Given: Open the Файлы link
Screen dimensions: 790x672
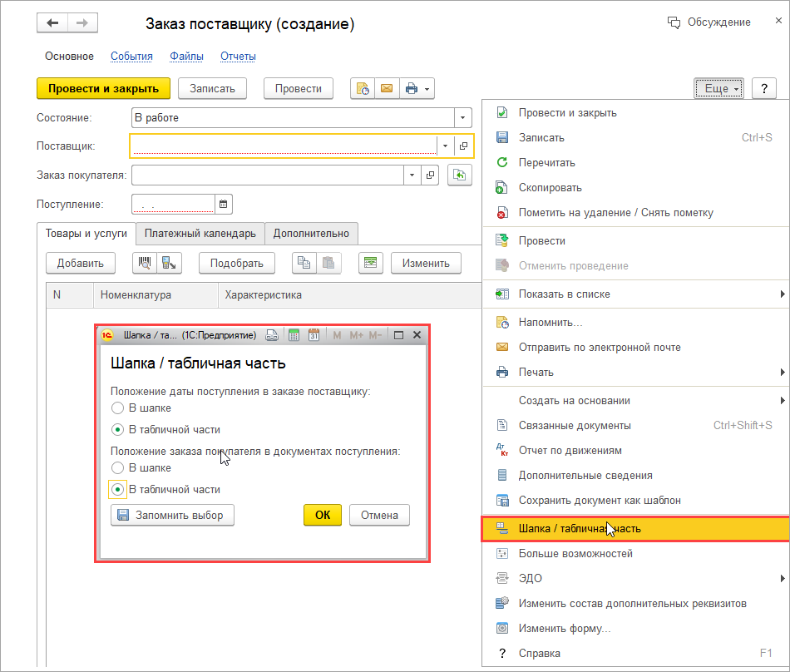Looking at the screenshot, I should coord(186,56).
